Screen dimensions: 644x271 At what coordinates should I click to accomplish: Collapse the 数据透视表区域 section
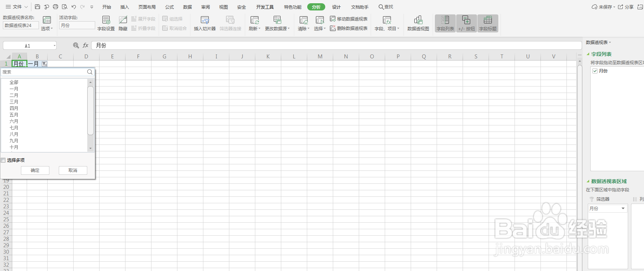[588, 181]
